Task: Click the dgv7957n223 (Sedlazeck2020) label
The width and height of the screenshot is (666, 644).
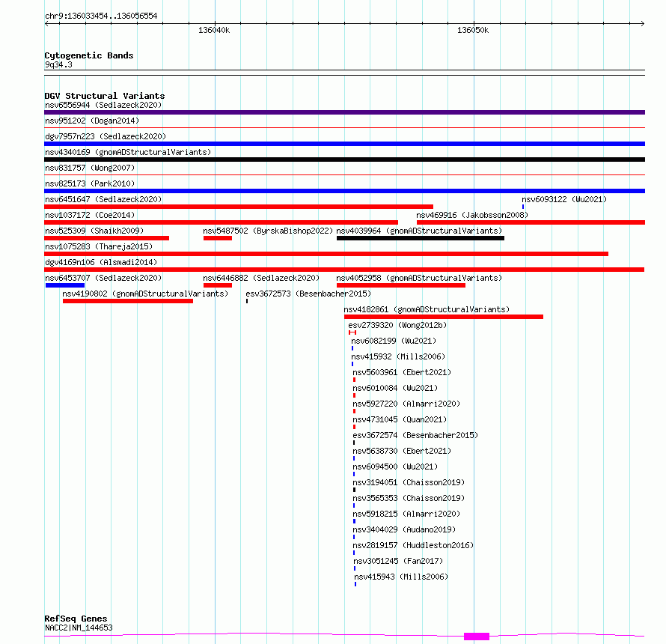Action: coord(106,136)
